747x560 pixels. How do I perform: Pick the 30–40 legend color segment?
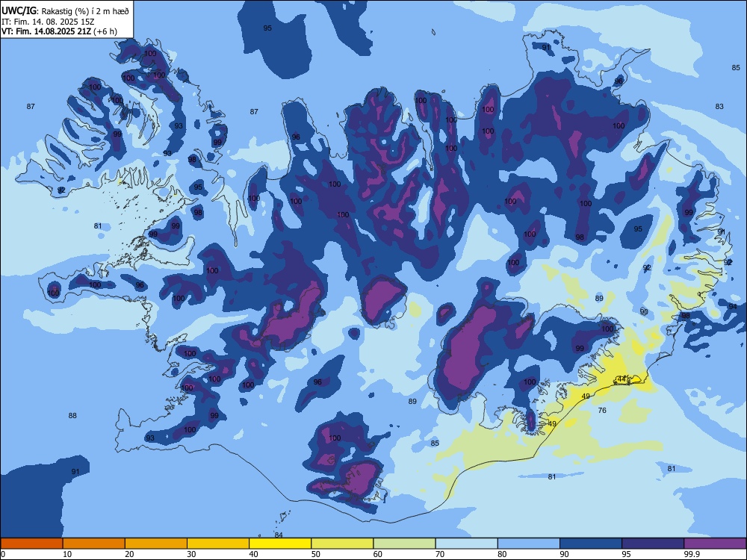(x=218, y=544)
